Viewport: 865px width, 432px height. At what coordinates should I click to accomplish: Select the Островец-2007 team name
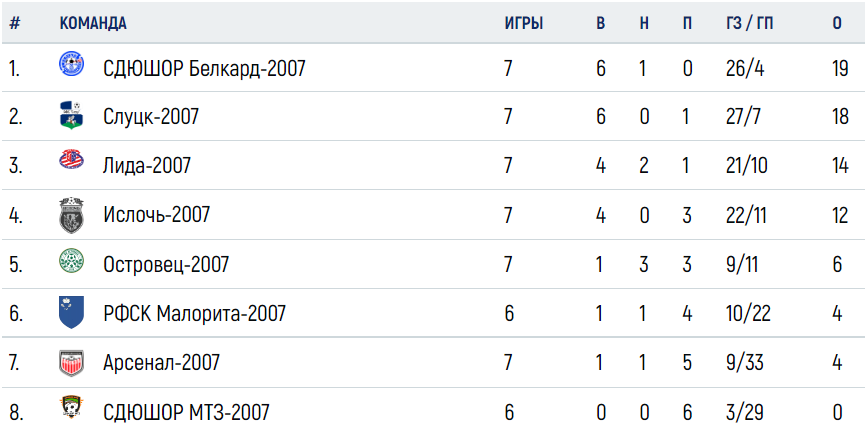[x=166, y=265]
